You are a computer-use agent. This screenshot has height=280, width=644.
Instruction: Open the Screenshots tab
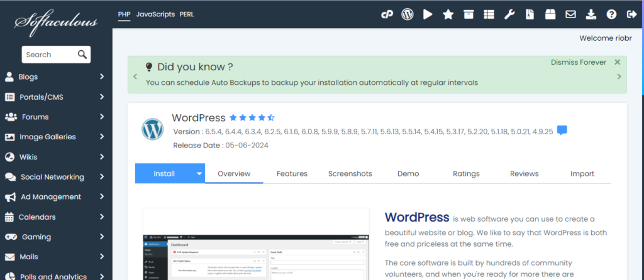pos(350,173)
